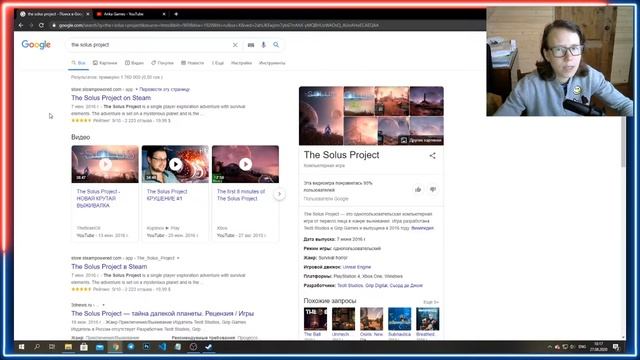
Task: Click the Teotl Studios developer link
Action: [x=350, y=286]
